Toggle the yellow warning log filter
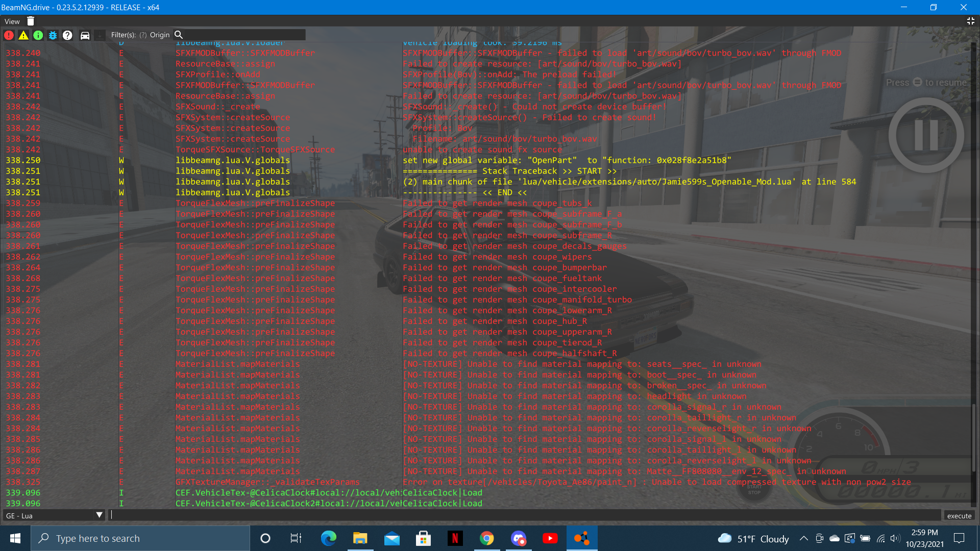Viewport: 980px width, 551px height. tap(23, 35)
